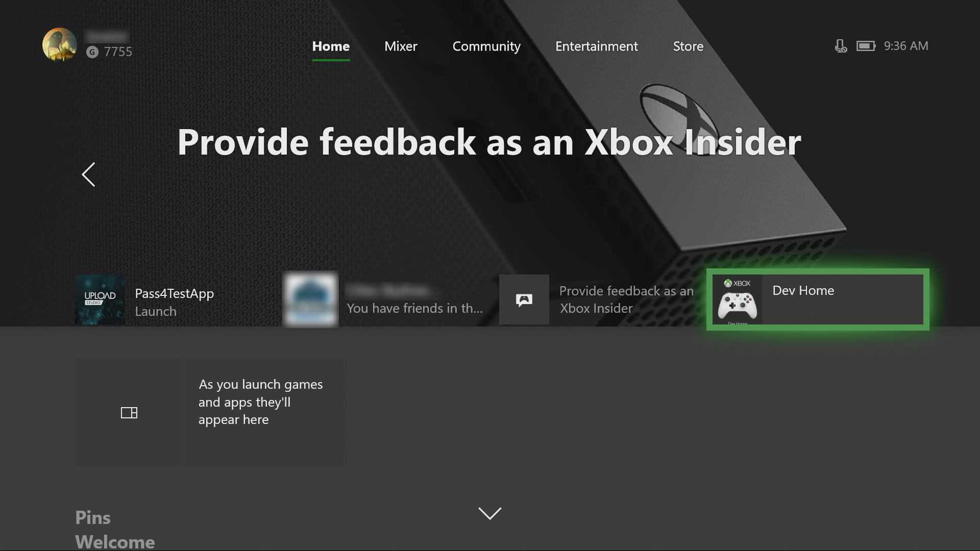Click the battery status icon
This screenshot has width=980, height=551.
tap(865, 45)
